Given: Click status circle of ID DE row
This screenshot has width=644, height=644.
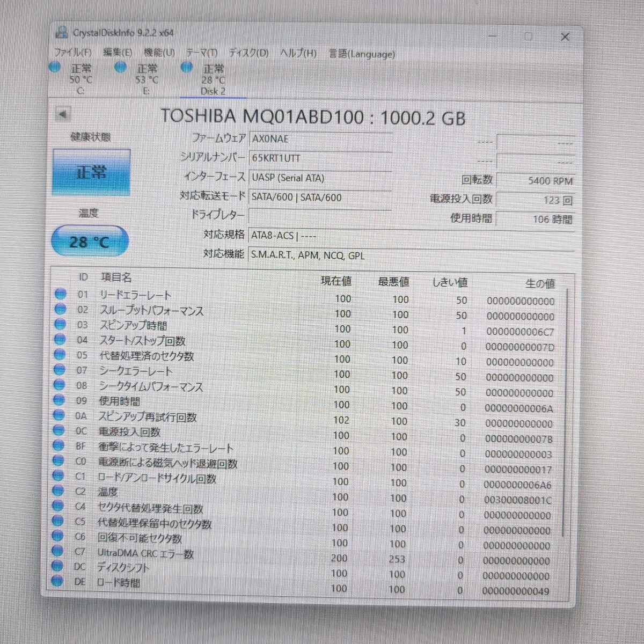Looking at the screenshot, I should (x=57, y=581).
